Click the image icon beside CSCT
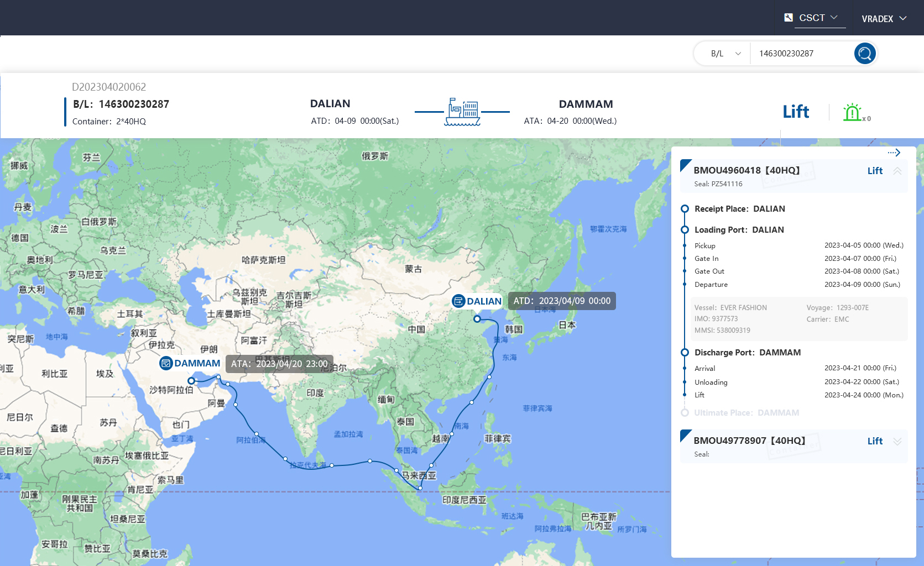 (x=789, y=18)
